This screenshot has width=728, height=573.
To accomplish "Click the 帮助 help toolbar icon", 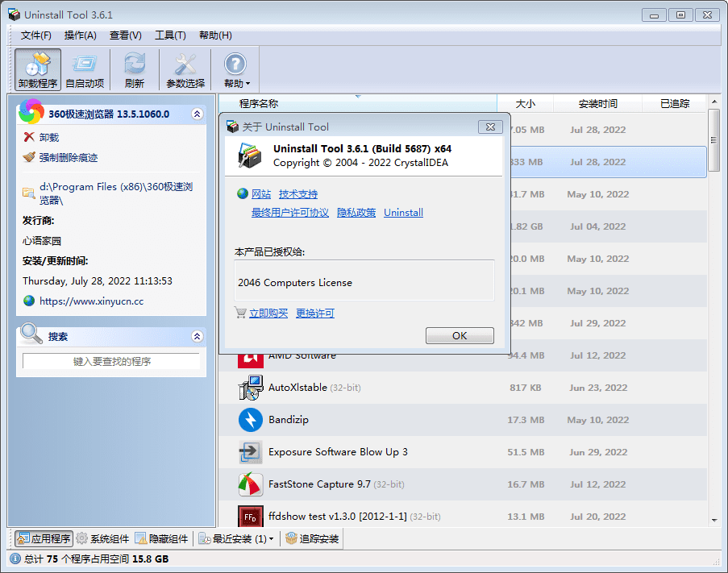I will tap(236, 69).
